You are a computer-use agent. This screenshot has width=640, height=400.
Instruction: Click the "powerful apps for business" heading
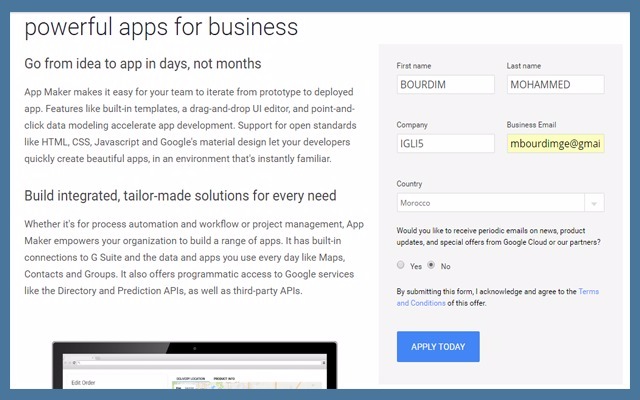160,27
